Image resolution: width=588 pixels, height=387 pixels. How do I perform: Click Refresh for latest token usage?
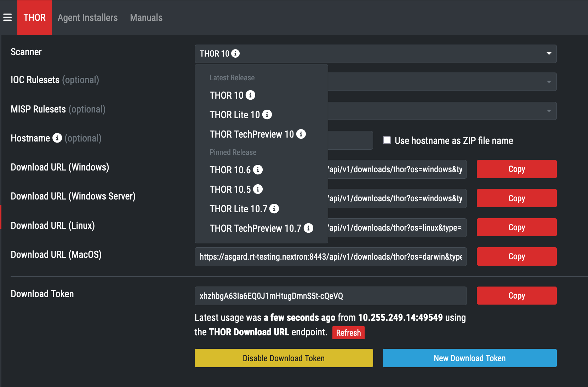point(348,333)
